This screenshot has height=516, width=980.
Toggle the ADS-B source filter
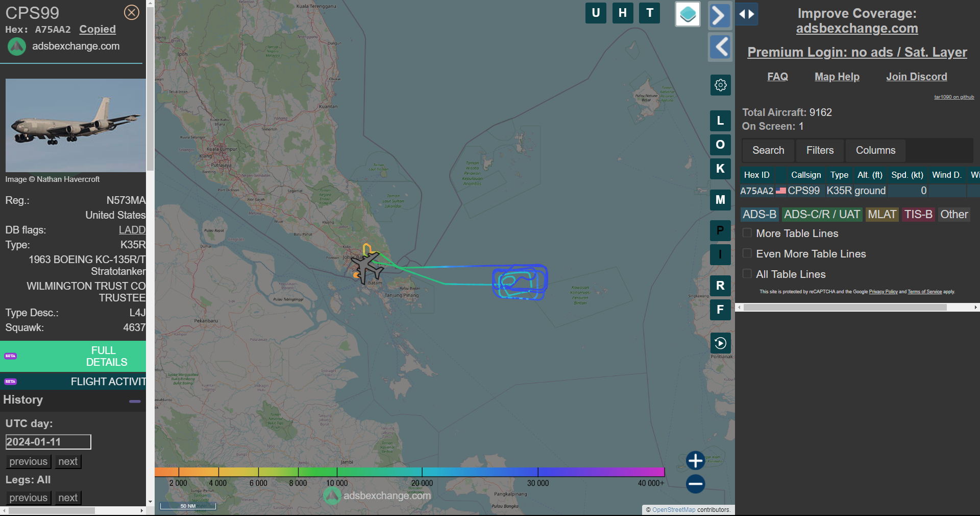point(759,215)
